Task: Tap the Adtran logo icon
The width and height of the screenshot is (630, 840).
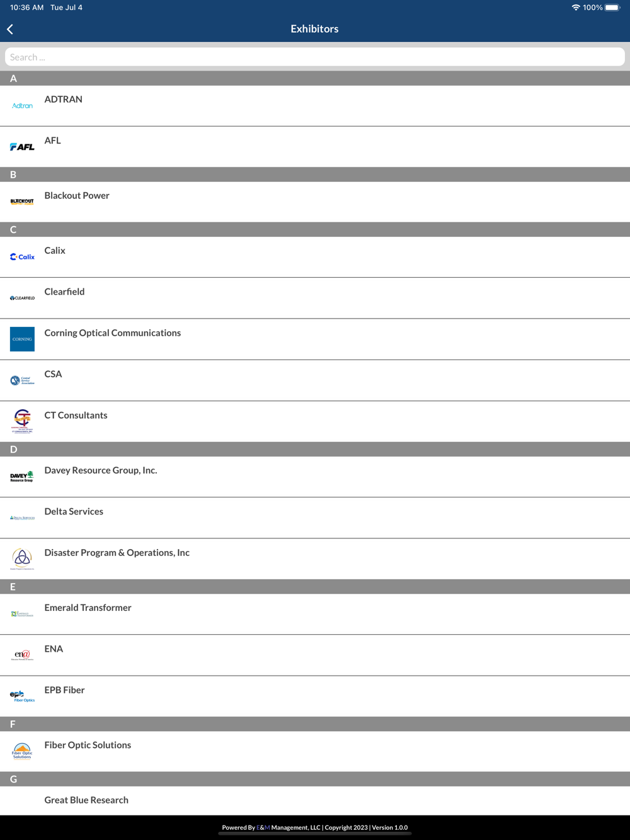Action: (22, 106)
